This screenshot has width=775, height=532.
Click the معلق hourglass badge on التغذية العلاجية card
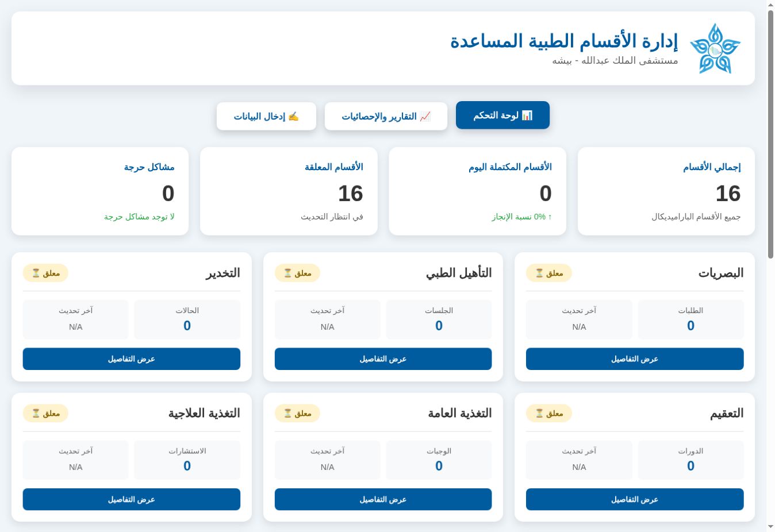(45, 413)
